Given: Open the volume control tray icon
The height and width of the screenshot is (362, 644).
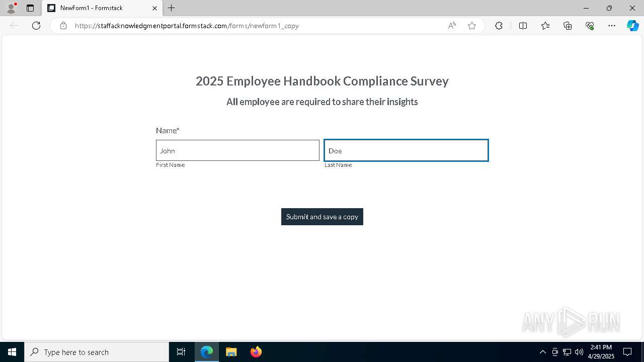Looking at the screenshot, I should coord(579,352).
